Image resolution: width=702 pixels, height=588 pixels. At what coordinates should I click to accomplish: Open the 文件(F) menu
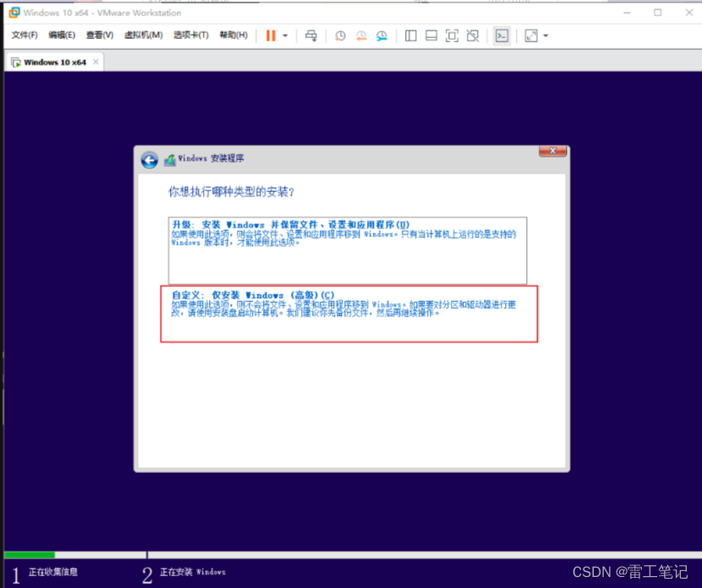[25, 36]
